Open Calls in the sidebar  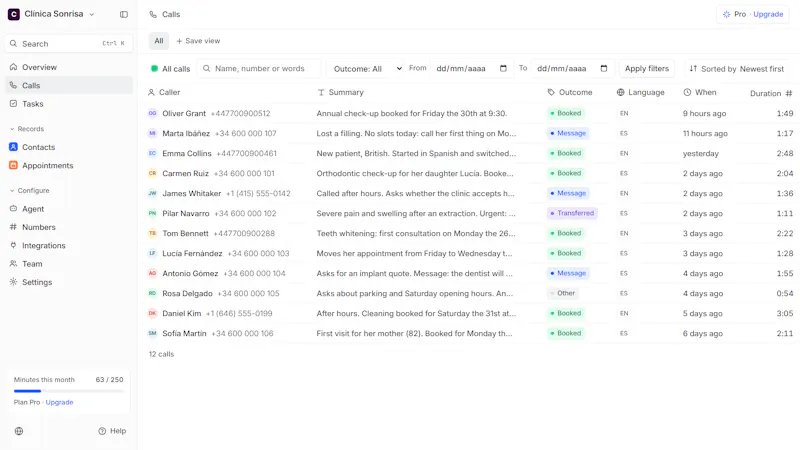69,85
